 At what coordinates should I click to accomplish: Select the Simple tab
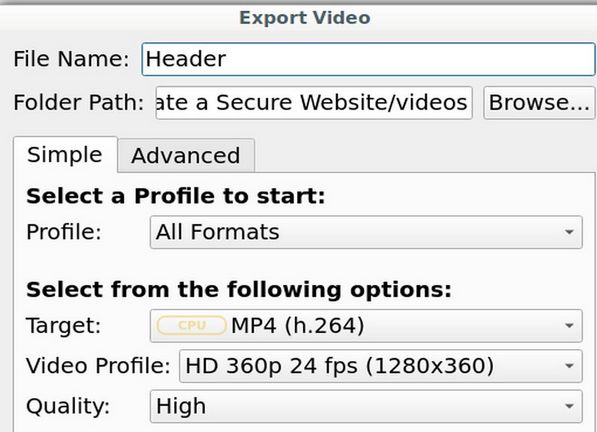[65, 155]
